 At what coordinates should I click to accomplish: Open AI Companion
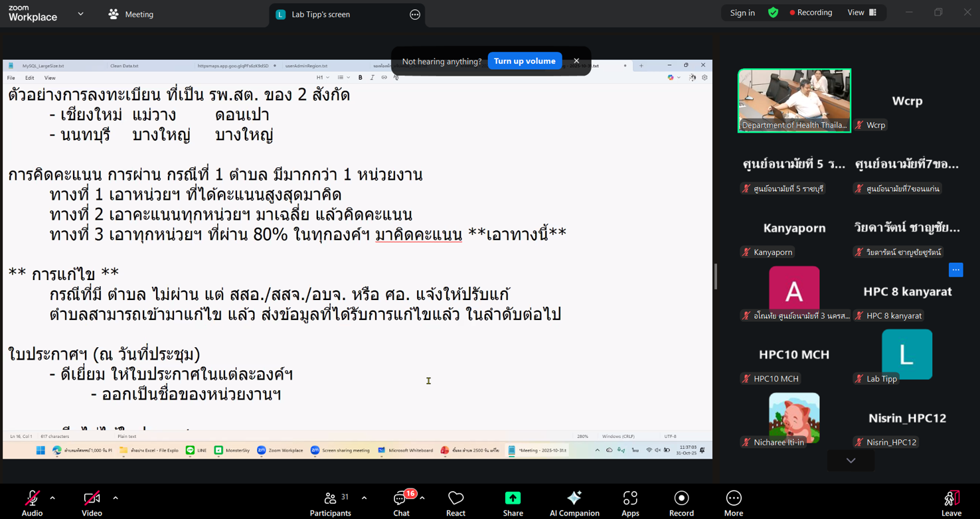pos(574,502)
